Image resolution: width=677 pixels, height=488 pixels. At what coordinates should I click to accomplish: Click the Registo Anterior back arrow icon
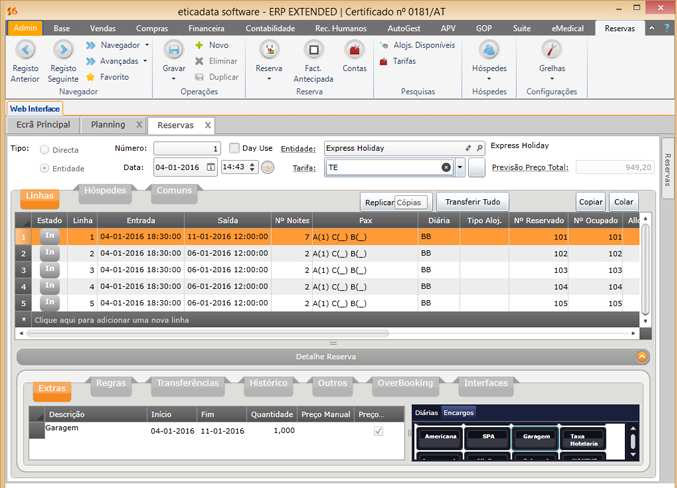[x=26, y=49]
